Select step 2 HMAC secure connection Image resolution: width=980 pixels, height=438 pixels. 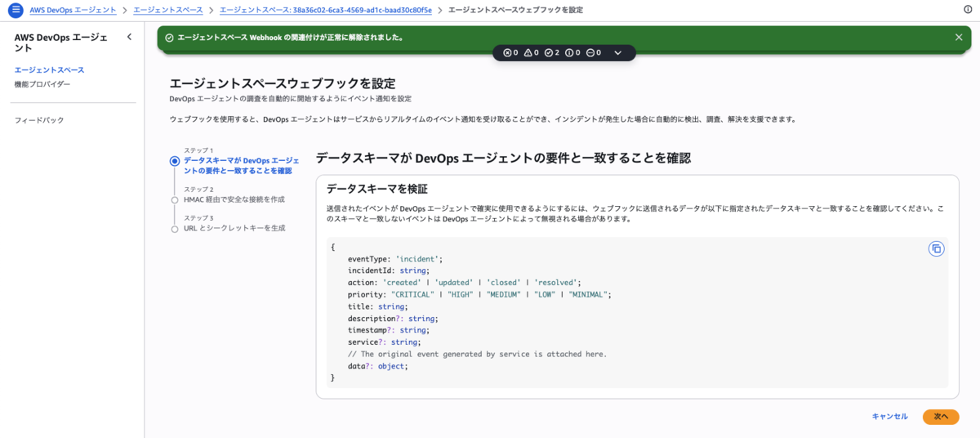[x=234, y=199]
